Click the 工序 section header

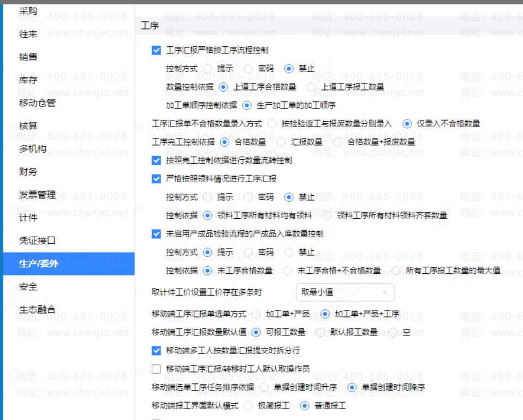[x=150, y=26]
